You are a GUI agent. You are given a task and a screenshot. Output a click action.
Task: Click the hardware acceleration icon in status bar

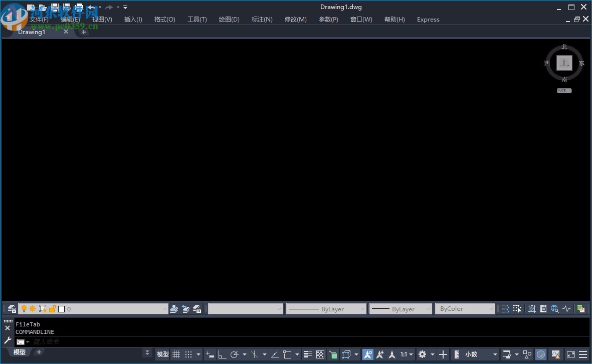click(x=541, y=354)
